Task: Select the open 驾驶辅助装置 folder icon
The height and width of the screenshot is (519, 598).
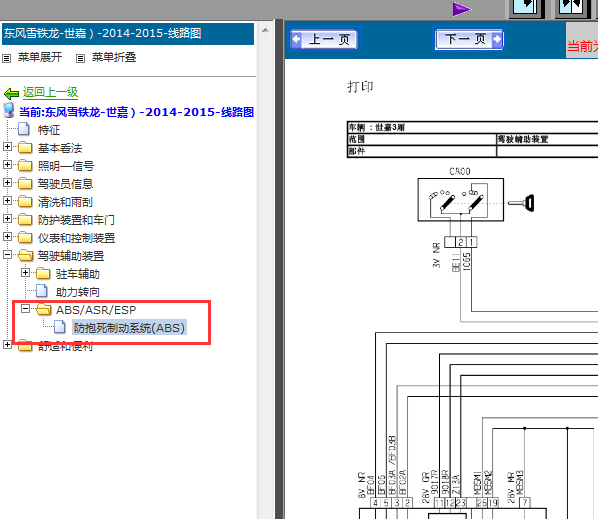Action: coord(25,255)
